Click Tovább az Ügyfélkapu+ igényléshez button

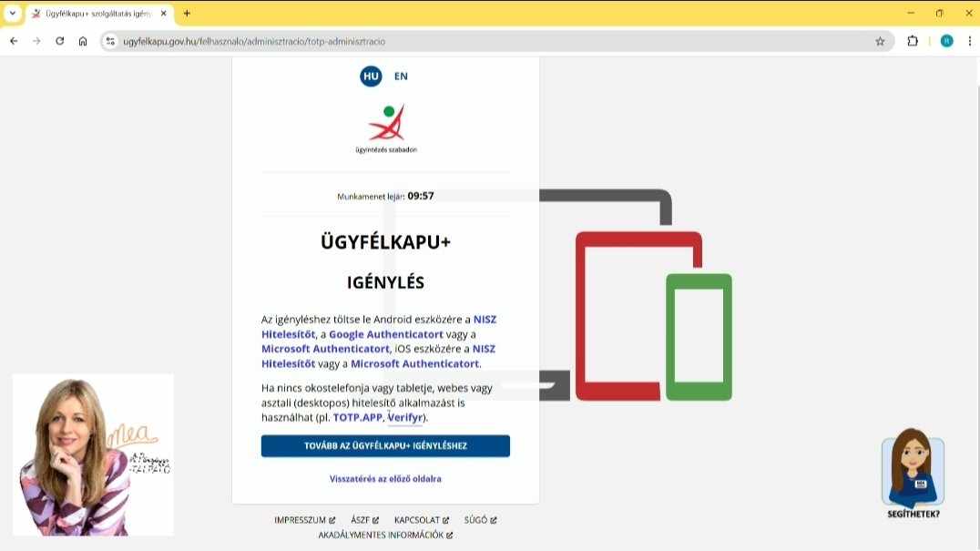(385, 446)
